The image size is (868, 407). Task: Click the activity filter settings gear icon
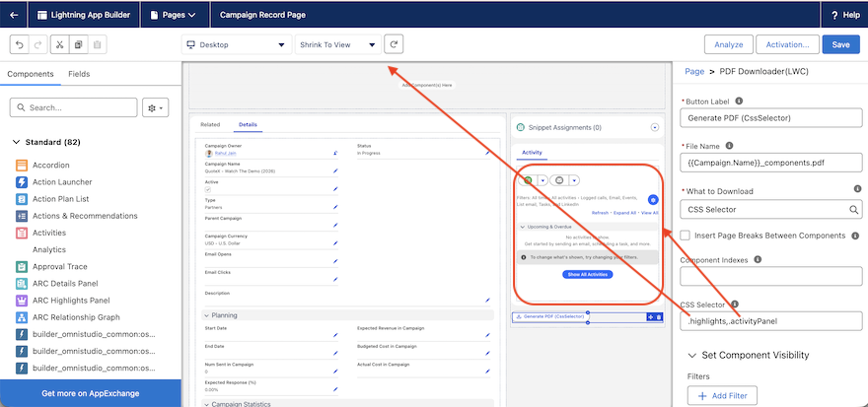point(653,200)
